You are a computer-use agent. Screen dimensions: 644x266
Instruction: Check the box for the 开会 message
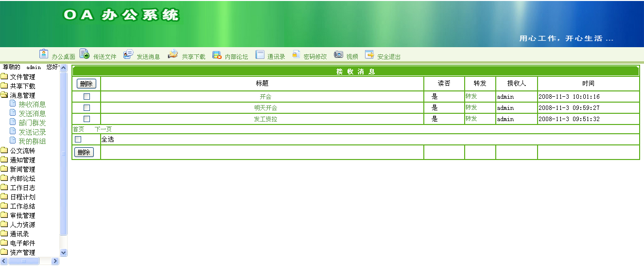click(x=87, y=97)
